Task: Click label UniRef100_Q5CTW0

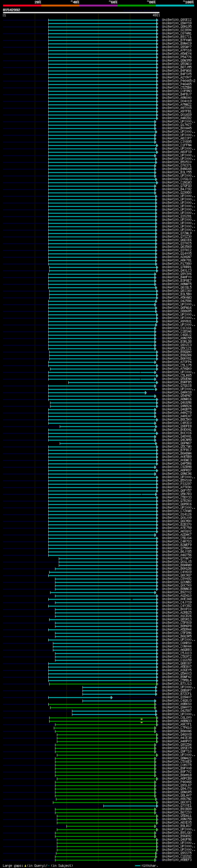Action: [176, 446]
